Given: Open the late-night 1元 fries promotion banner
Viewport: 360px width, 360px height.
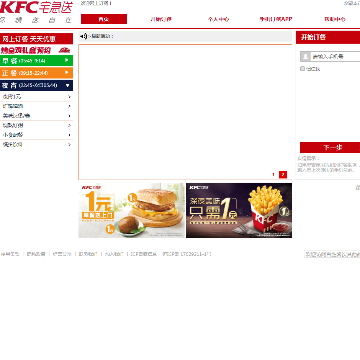Looking at the screenshot, I should click(239, 210).
